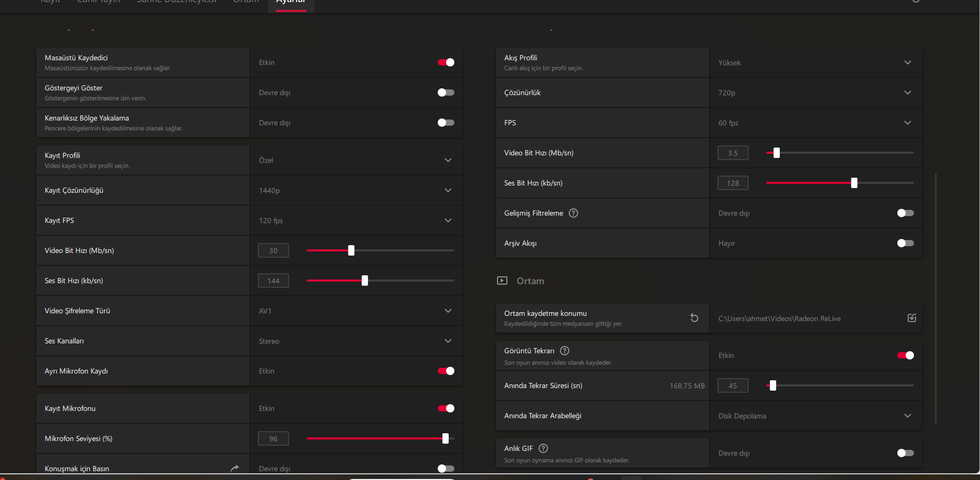Click the help icon beside Gelişmiş Filtreleme
980x480 pixels.
click(x=573, y=213)
